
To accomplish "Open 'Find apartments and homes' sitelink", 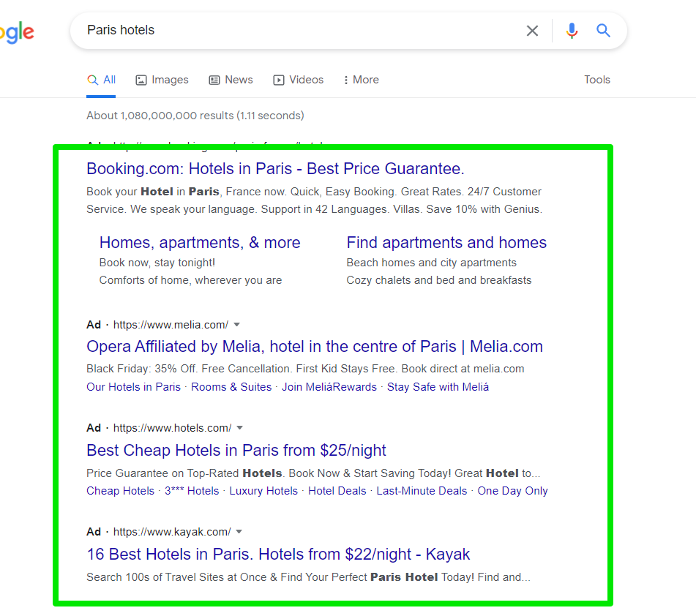I will tap(446, 243).
